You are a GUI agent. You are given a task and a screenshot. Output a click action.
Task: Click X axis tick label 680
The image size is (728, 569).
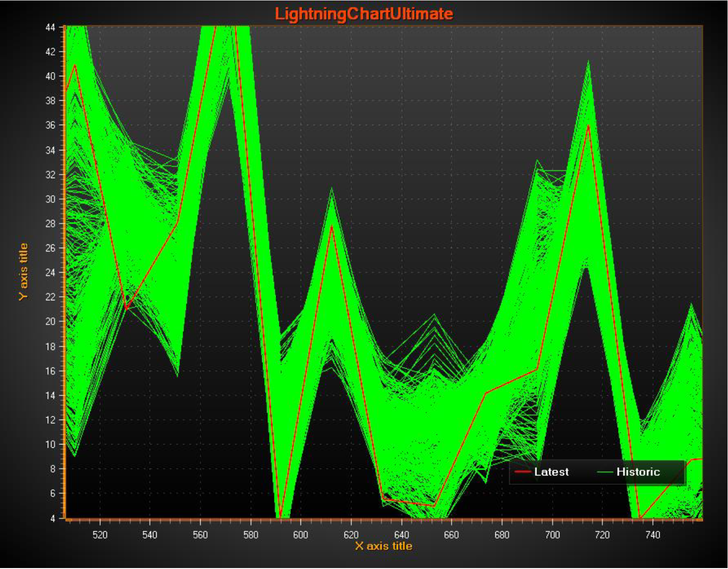point(502,535)
